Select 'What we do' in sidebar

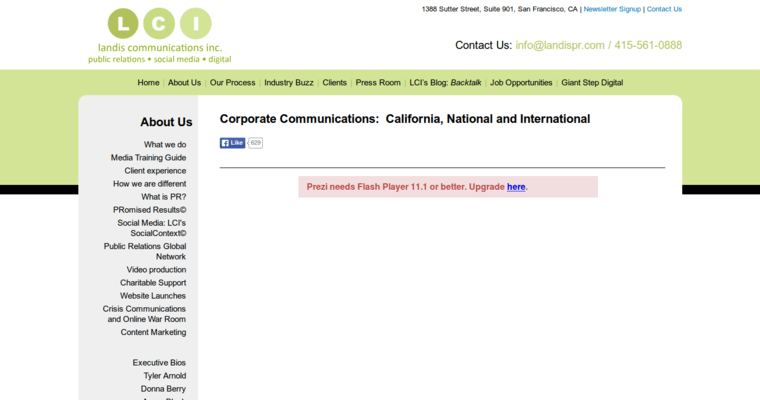(165, 144)
